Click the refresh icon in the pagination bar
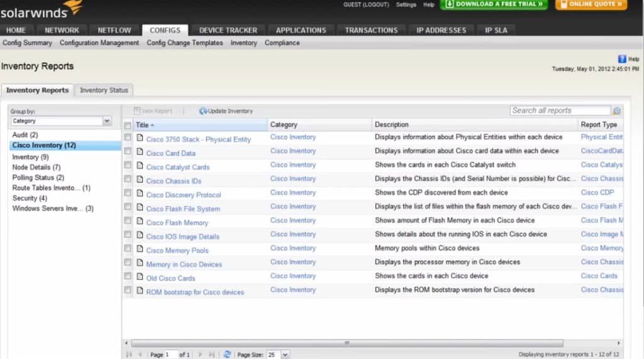This screenshot has width=644, height=359. coord(227,354)
